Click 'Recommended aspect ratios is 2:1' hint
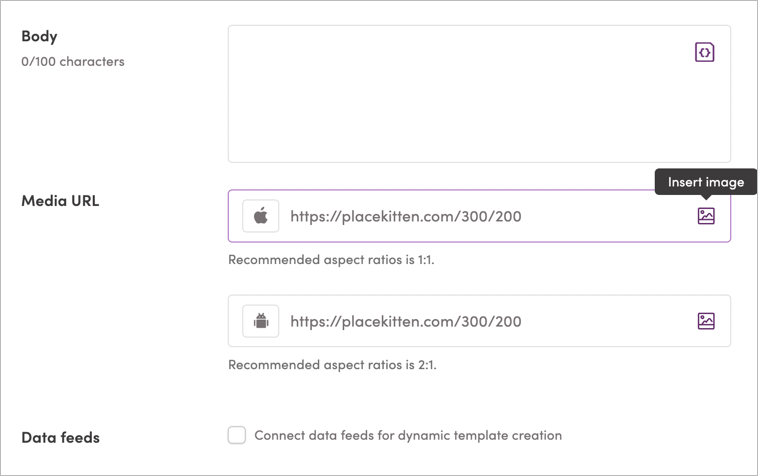Viewport: 758px width, 476px height. [332, 365]
